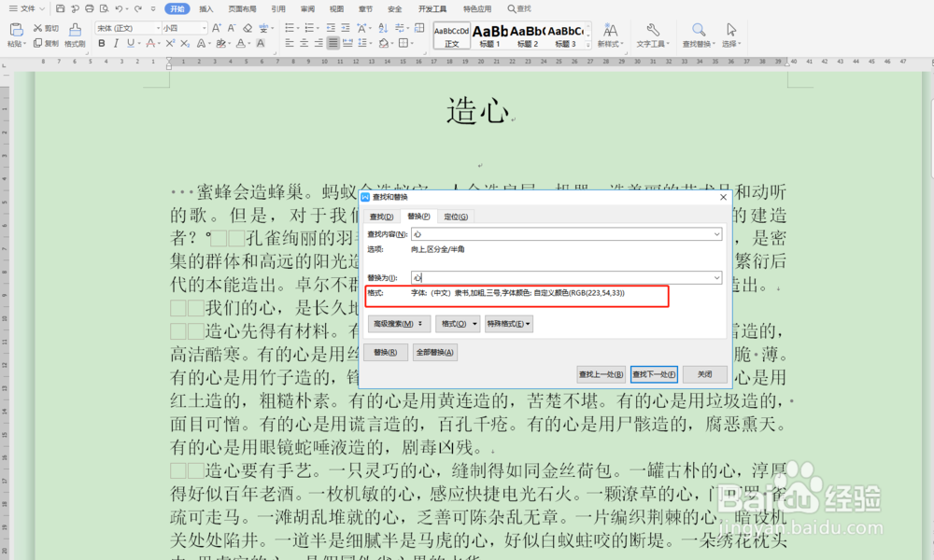Decrease paragraph indent

[x=331, y=28]
